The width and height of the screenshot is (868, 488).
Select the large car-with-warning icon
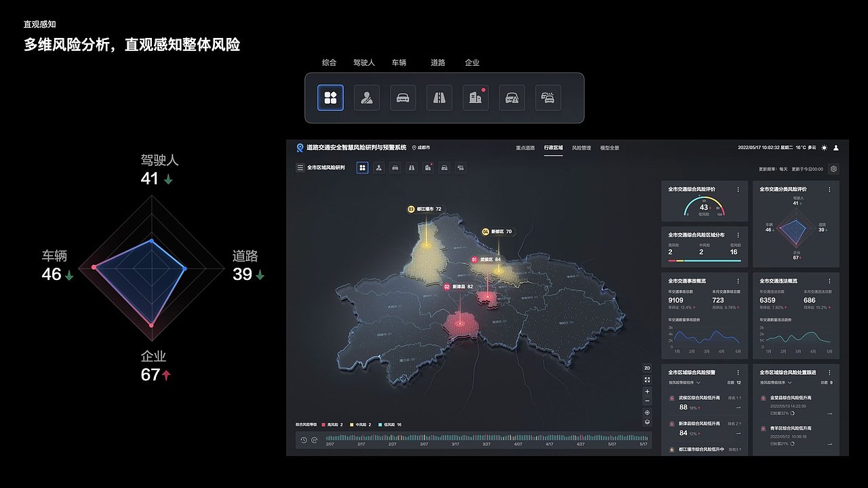click(x=512, y=98)
